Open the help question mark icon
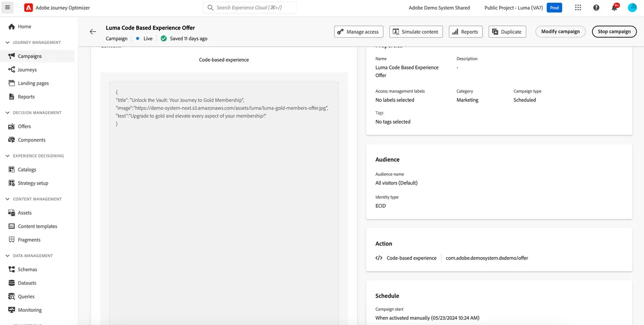This screenshot has width=644, height=325. click(x=596, y=8)
